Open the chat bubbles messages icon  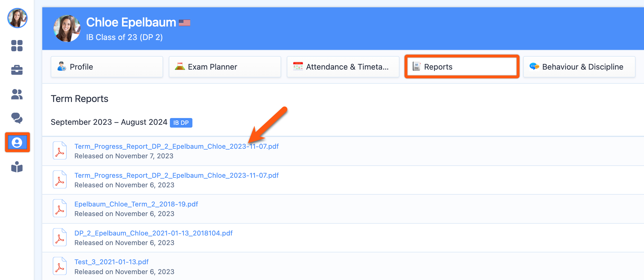tap(17, 118)
